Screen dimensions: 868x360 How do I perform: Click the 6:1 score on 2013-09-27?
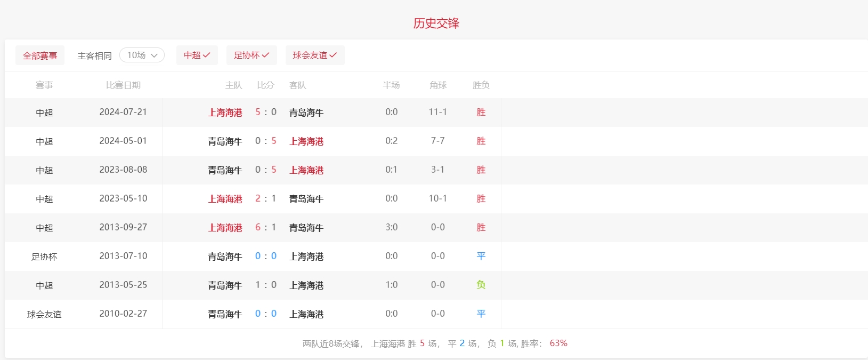pyautogui.click(x=265, y=228)
